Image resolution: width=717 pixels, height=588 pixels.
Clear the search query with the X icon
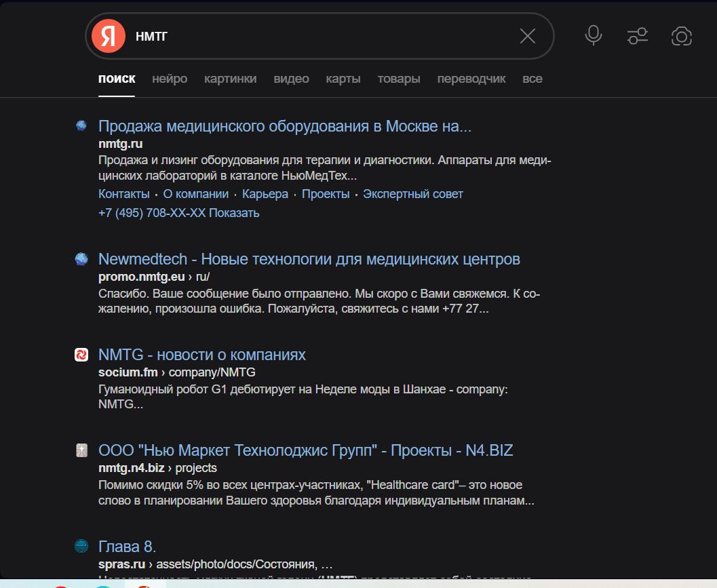527,36
